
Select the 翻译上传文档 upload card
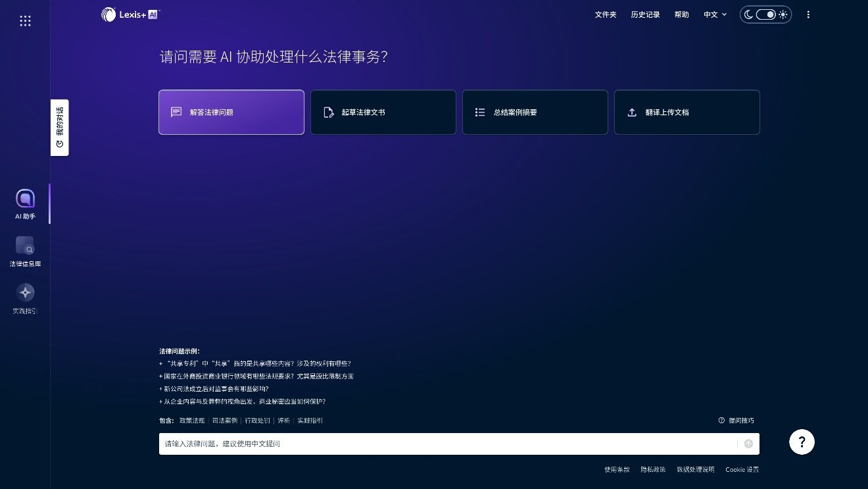pyautogui.click(x=687, y=112)
